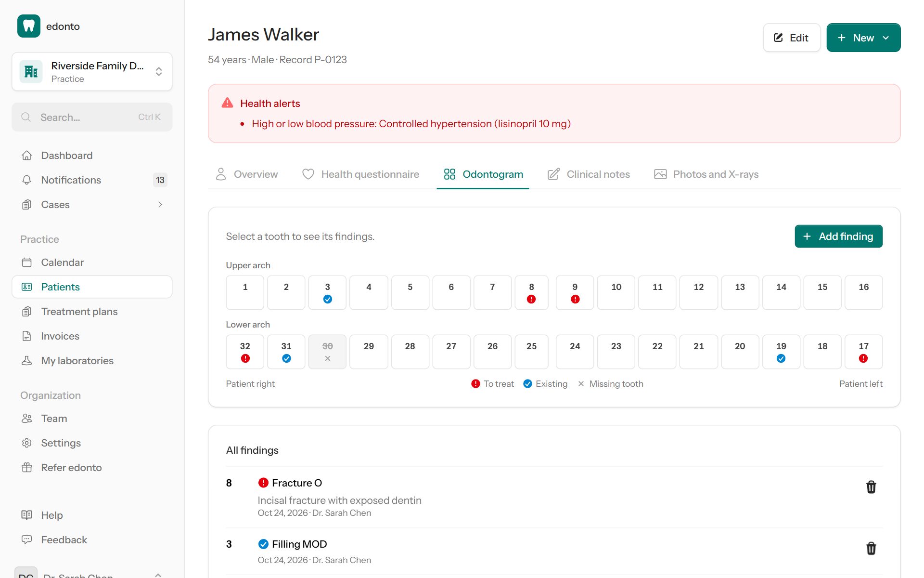The height and width of the screenshot is (578, 924).
Task: Click the Refer edonto gift icon
Action: pyautogui.click(x=27, y=468)
